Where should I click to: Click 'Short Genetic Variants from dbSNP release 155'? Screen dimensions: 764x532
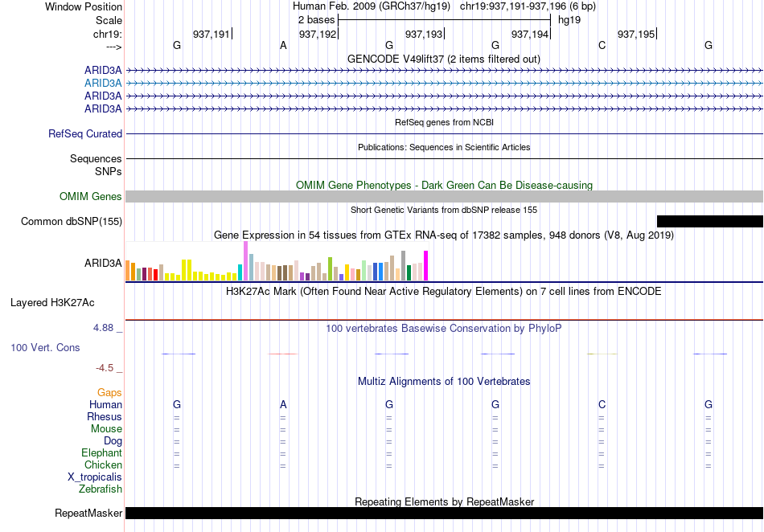444,211
